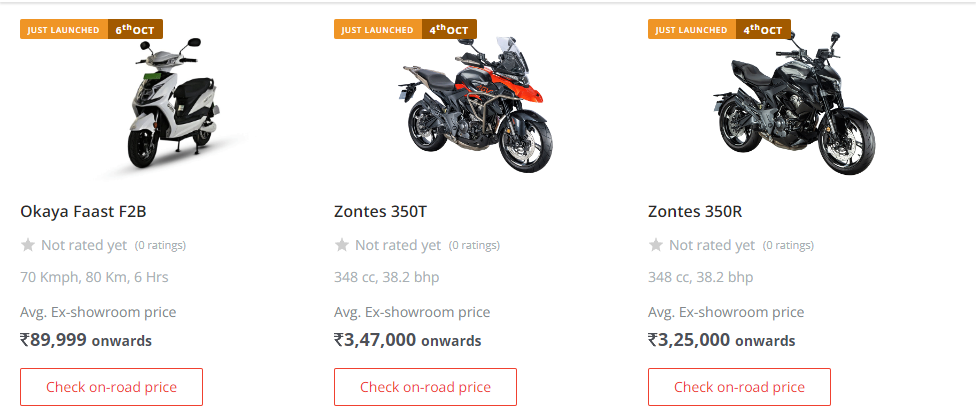
Task: Click the Zontes 350T rating star
Action: tap(342, 245)
